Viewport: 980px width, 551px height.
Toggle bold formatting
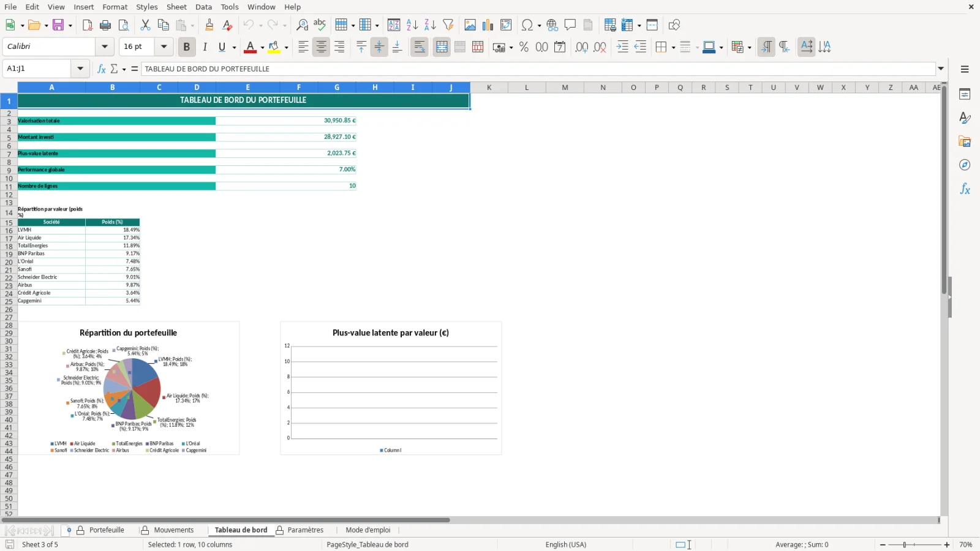pos(186,47)
